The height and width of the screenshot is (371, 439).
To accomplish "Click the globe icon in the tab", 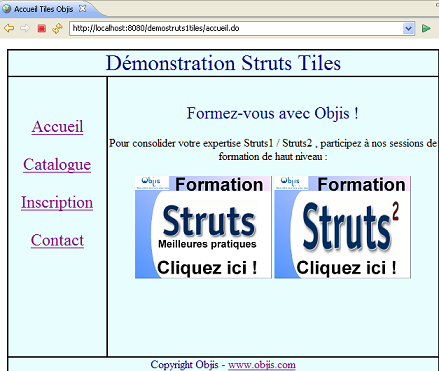I will pyautogui.click(x=6, y=9).
